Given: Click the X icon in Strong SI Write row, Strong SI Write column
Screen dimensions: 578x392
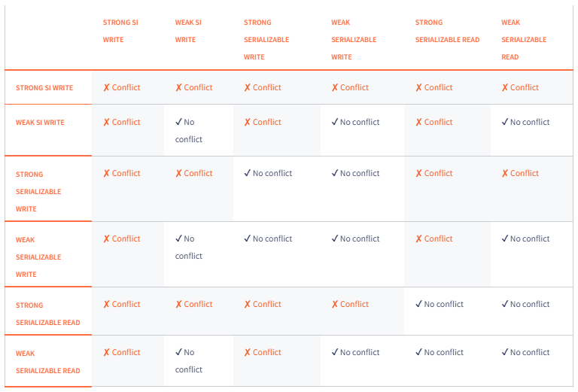Looking at the screenshot, I should tap(107, 88).
